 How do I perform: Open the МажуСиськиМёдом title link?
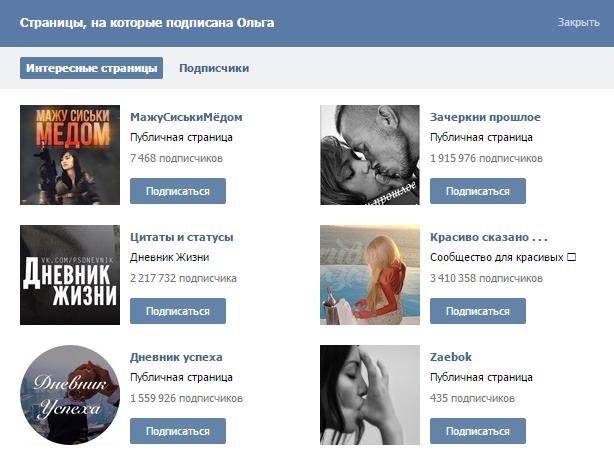pos(186,117)
